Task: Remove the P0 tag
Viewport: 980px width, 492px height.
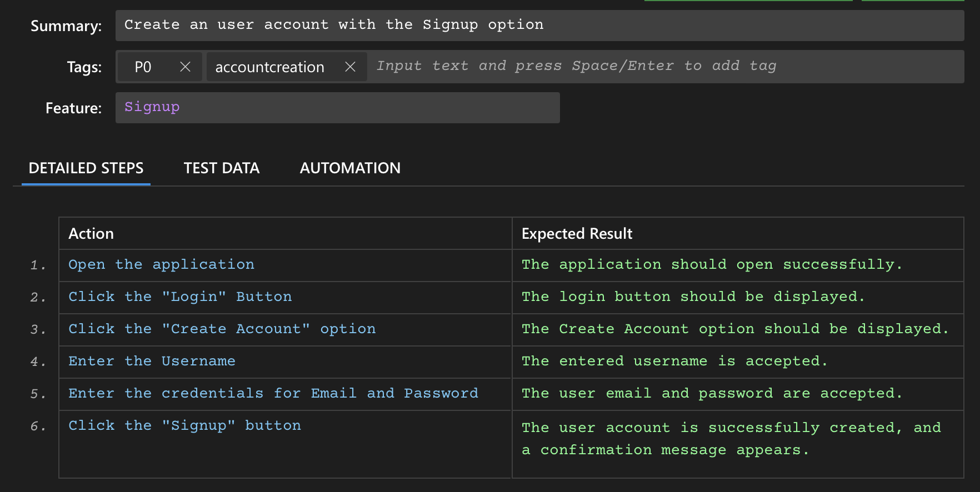Action: click(186, 67)
